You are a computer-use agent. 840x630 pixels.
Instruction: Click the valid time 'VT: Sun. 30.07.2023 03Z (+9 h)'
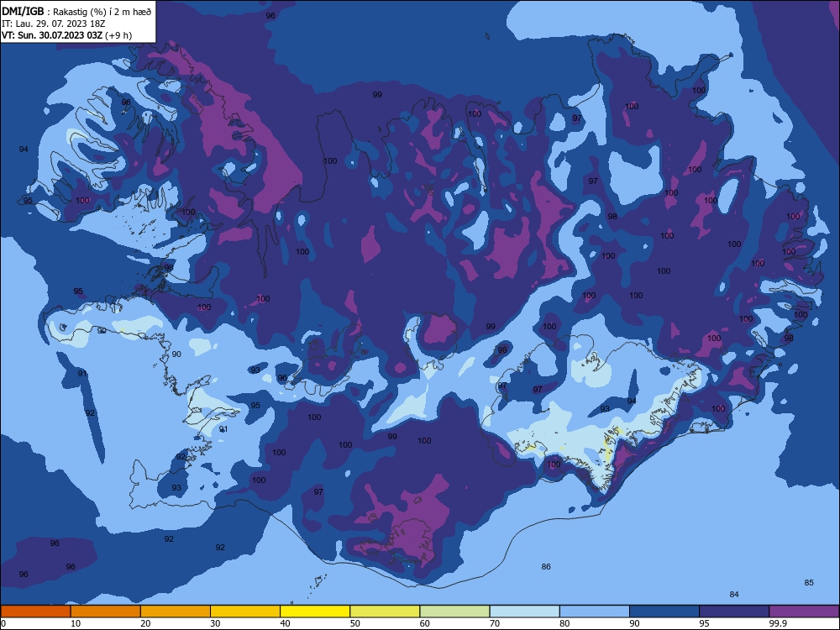(67, 35)
